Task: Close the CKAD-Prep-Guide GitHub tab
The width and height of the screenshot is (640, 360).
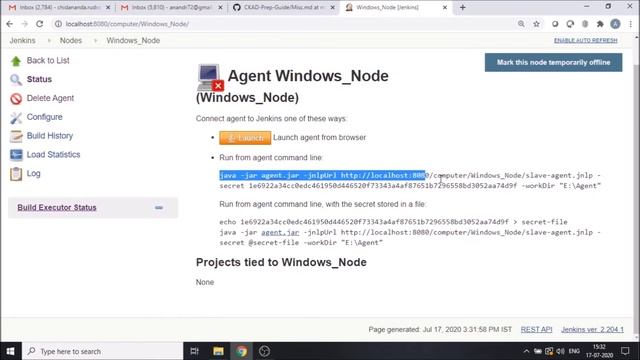Action: [x=333, y=7]
